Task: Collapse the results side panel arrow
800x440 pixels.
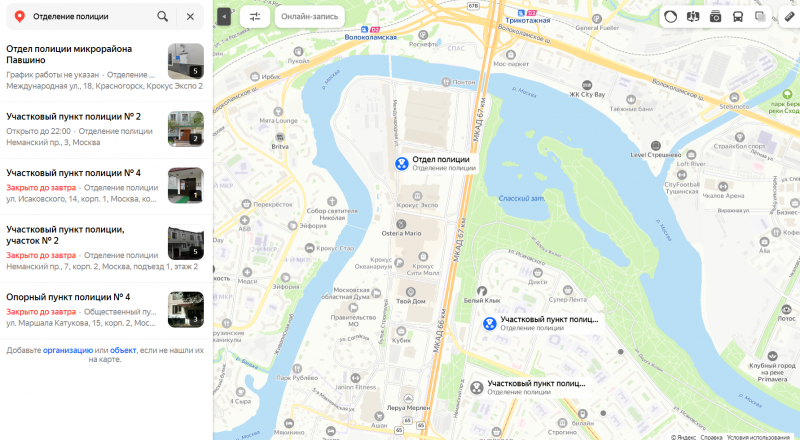Action: 224,16
